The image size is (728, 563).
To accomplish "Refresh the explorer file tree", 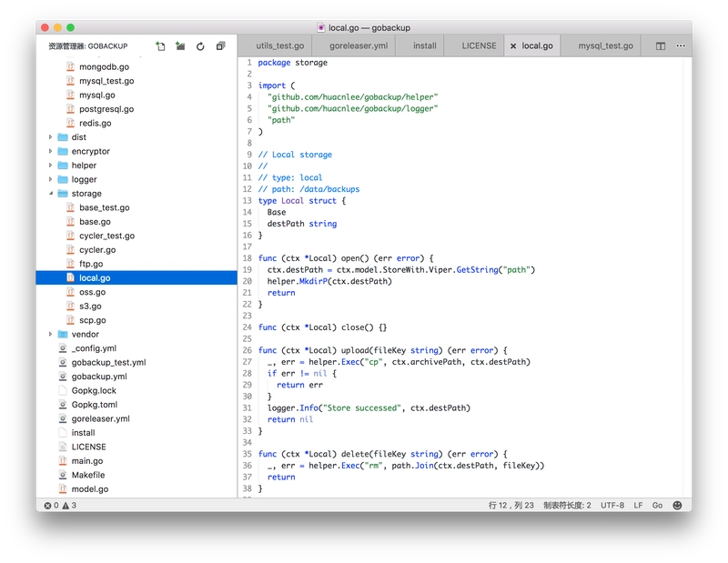I will [x=200, y=46].
